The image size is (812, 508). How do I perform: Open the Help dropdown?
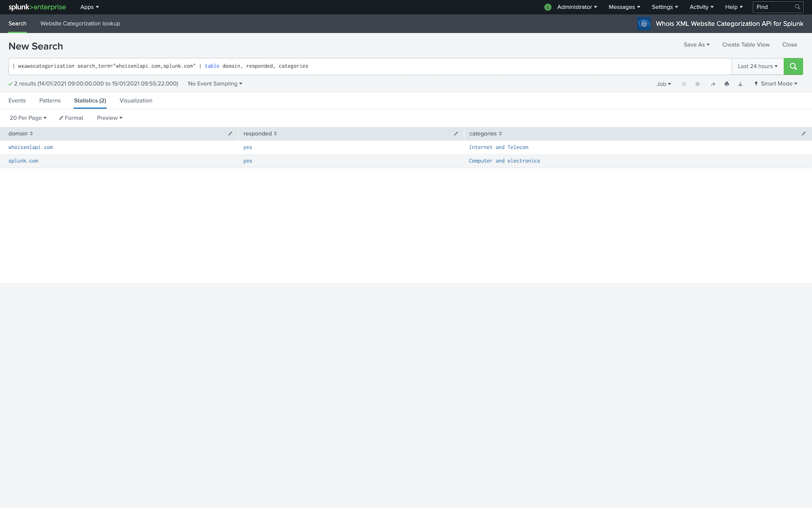coord(734,7)
